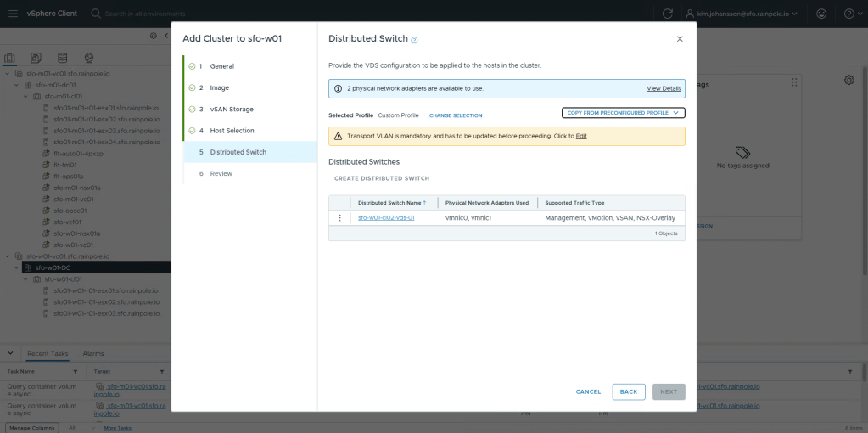Switch to the Alarms tab
868x433 pixels.
pos(93,353)
